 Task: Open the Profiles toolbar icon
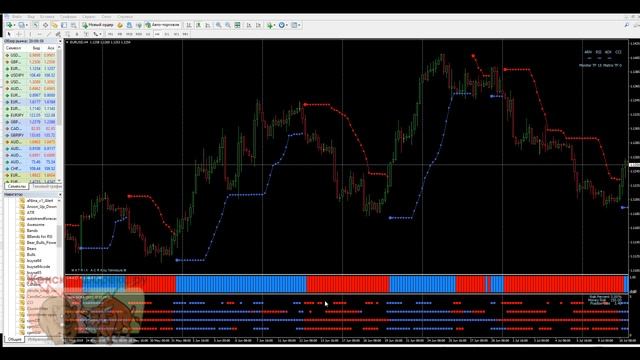[x=21, y=25]
